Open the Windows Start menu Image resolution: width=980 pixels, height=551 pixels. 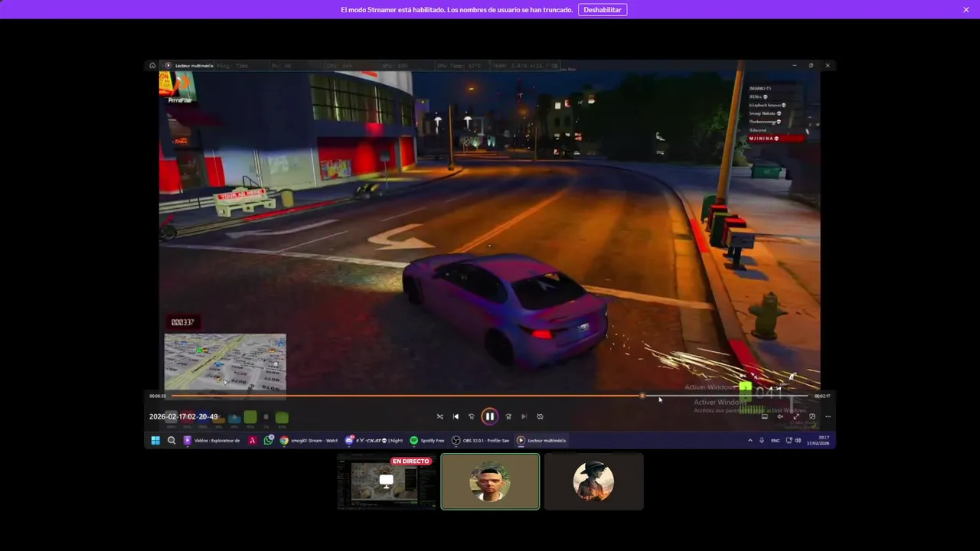tap(155, 440)
